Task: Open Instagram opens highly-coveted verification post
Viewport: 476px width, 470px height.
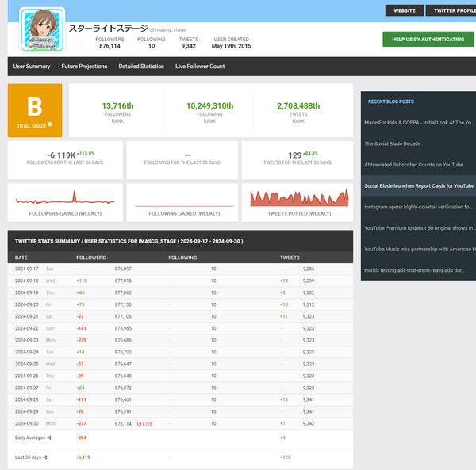Action: coord(418,207)
